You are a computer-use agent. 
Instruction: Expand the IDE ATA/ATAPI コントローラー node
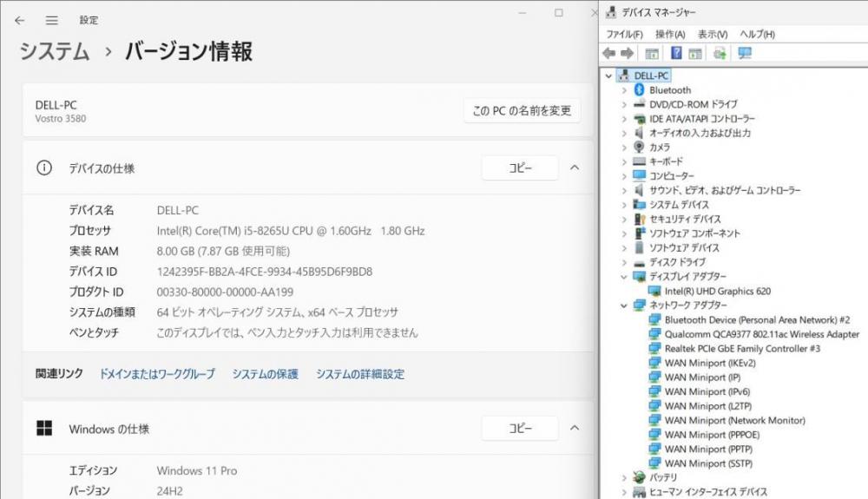pyautogui.click(x=624, y=119)
